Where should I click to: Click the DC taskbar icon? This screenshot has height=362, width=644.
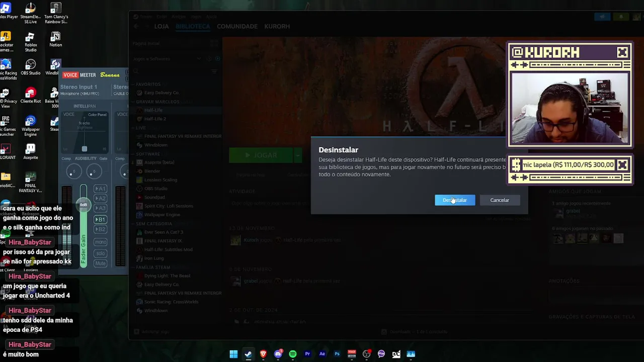[x=396, y=354]
